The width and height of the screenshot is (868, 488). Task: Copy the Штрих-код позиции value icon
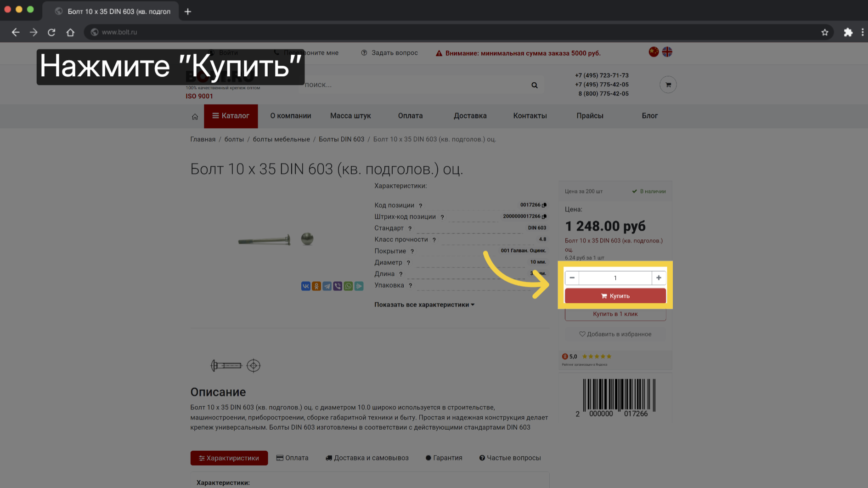pos(544,216)
